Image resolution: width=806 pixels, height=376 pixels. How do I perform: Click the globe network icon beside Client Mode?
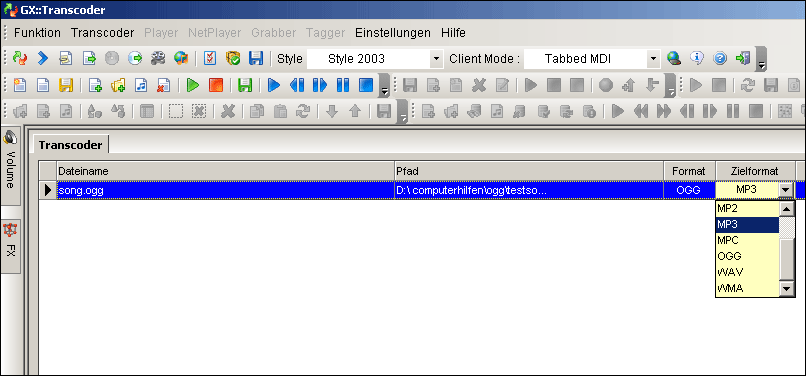pyautogui.click(x=674, y=59)
